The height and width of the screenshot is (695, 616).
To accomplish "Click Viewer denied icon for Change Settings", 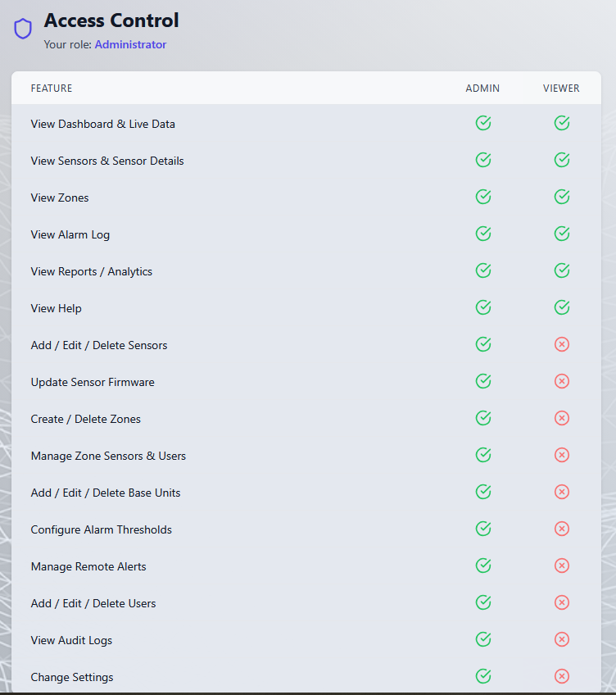I will point(561,676).
